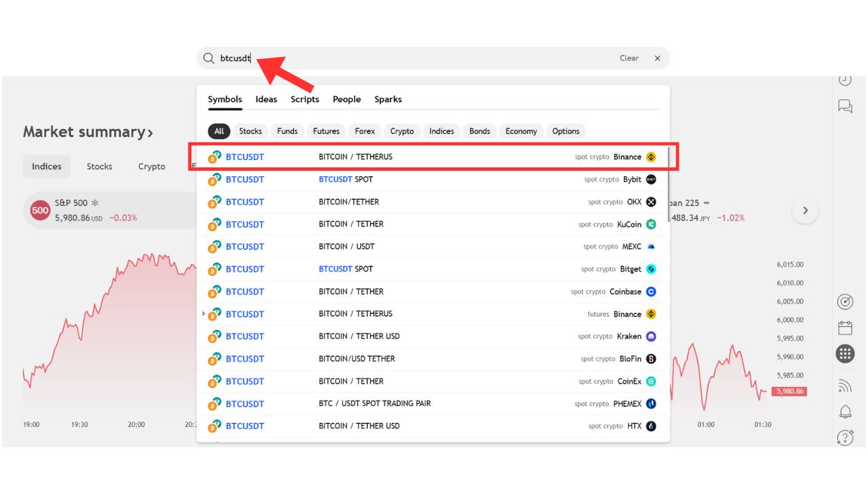This screenshot has height=488, width=868.
Task: Open BTCUSDT spot crypto on Binance
Action: (432, 157)
